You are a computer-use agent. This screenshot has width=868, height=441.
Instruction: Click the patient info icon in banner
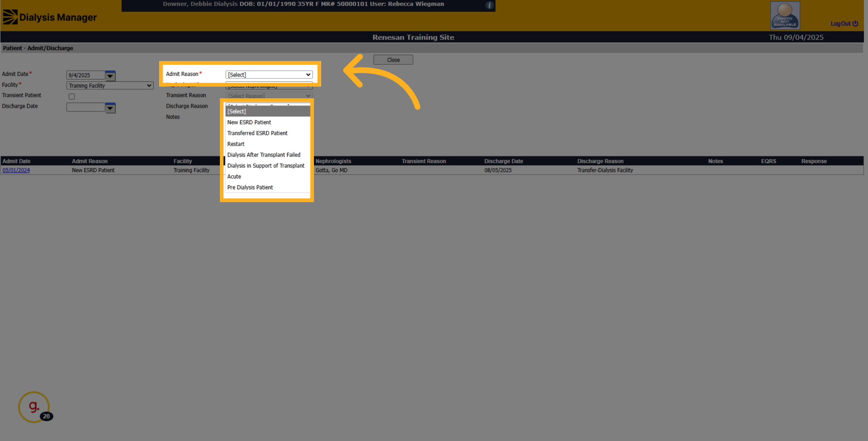(x=489, y=5)
